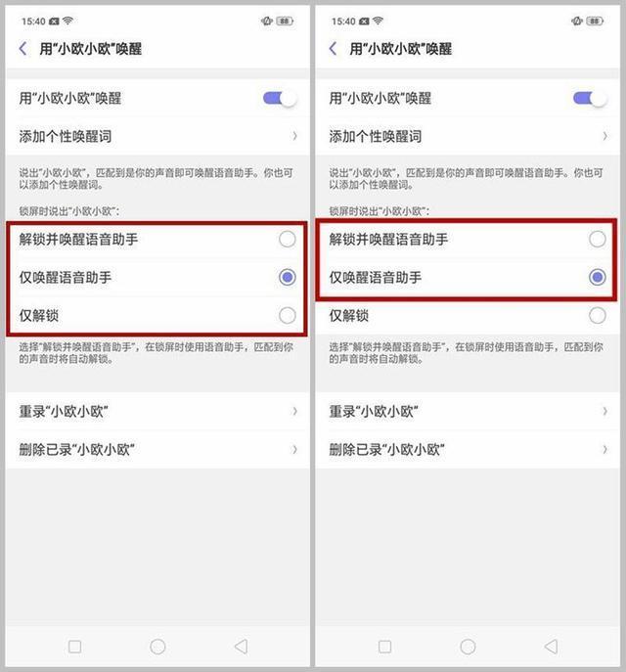Image resolution: width=626 pixels, height=672 pixels.
Task: Open 添加个性唤醒词 chevron on left screen
Action: [294, 136]
